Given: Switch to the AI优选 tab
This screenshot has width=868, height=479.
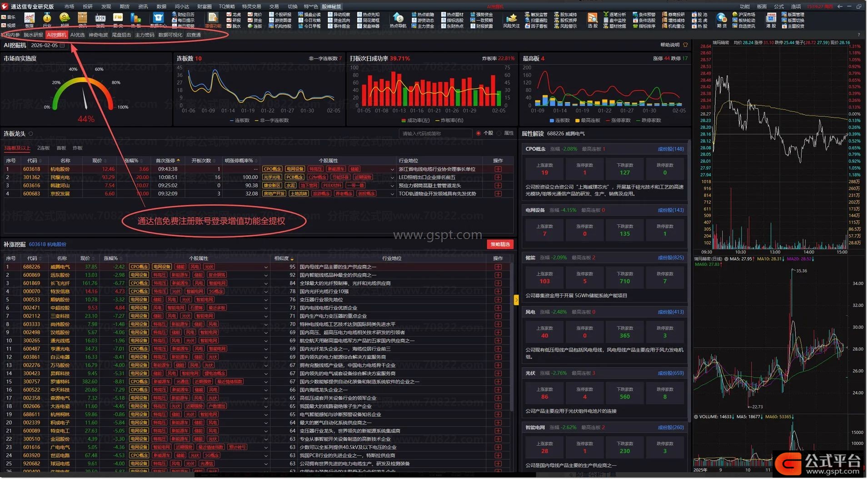Looking at the screenshot, I should tap(77, 35).
